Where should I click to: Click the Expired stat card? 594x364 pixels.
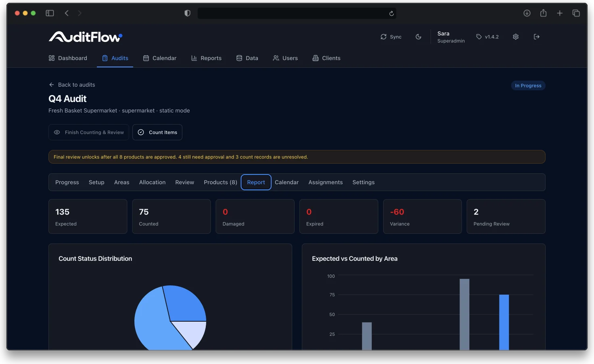coord(339,216)
